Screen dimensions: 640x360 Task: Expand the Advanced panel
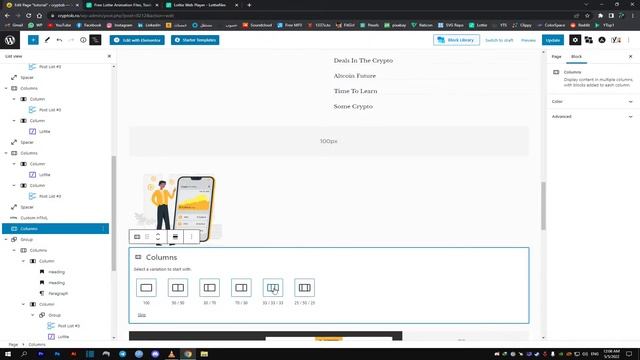point(592,116)
